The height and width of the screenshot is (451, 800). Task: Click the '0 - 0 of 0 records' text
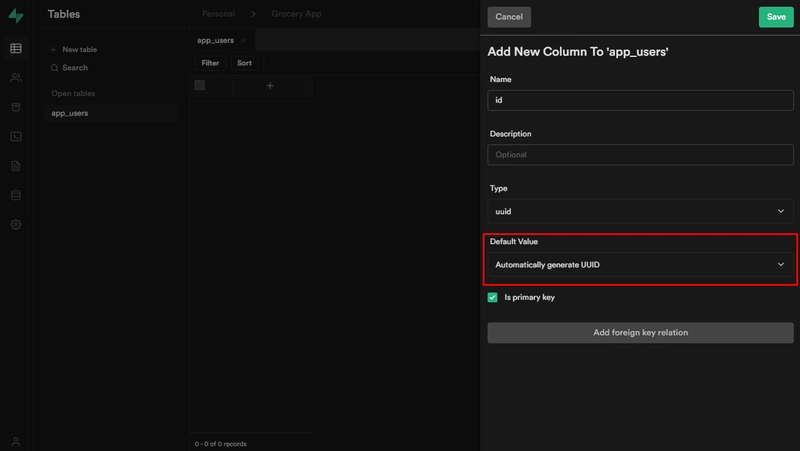click(220, 444)
